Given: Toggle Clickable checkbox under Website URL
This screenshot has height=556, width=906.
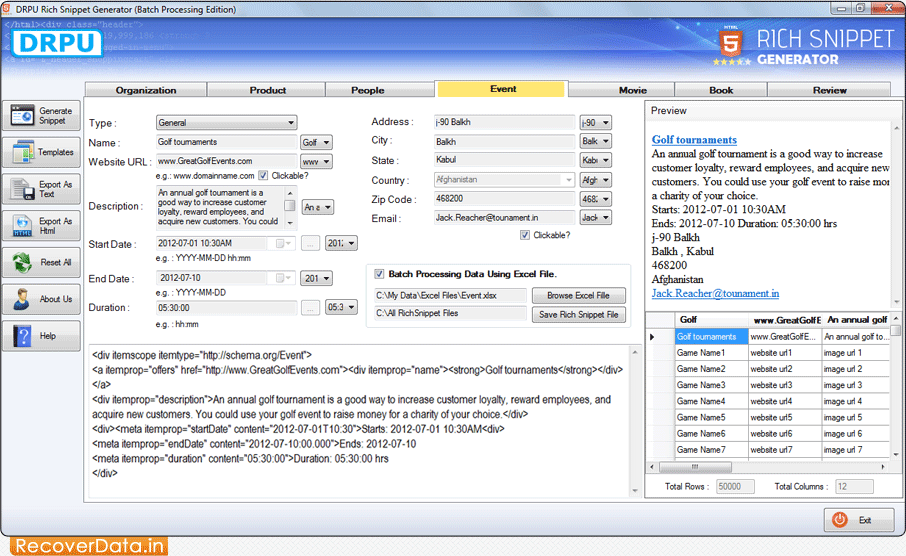Looking at the screenshot, I should tap(263, 176).
